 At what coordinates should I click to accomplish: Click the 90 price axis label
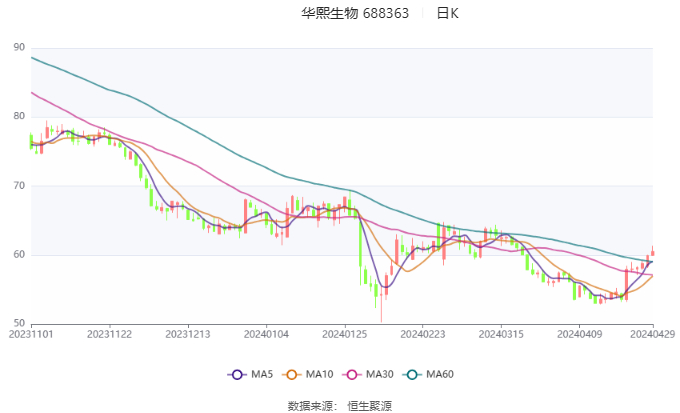pos(19,47)
